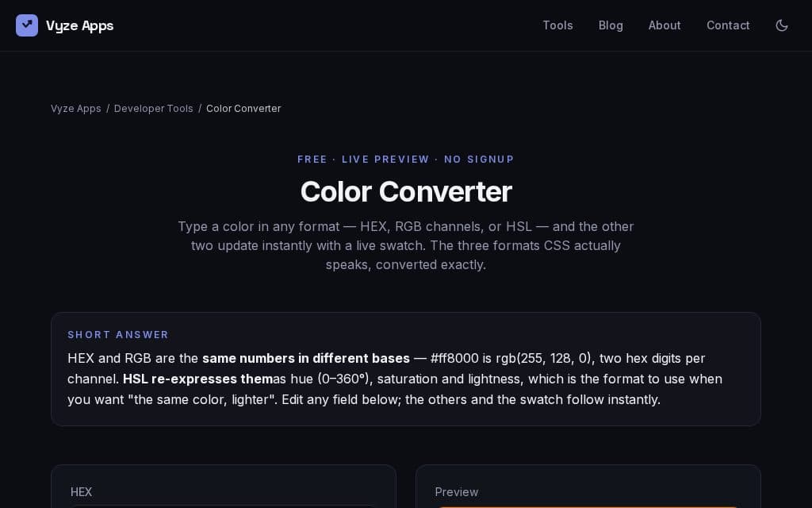The height and width of the screenshot is (508, 812).
Task: Click the Free Live Preview No Signup tagline
Action: [406, 159]
